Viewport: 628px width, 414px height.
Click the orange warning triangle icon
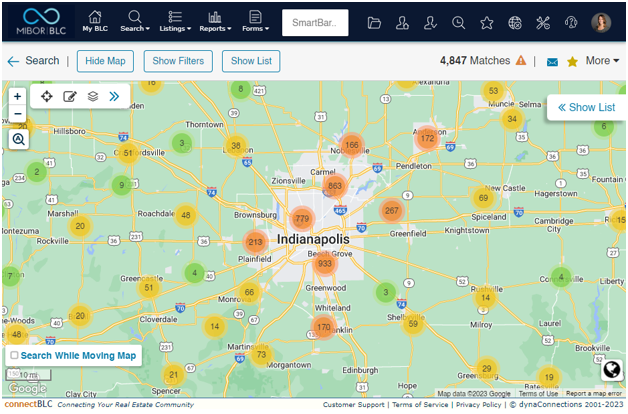tap(521, 60)
